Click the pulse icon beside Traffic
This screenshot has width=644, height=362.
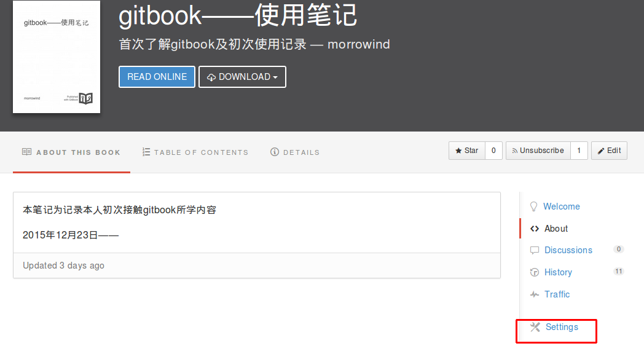click(x=534, y=294)
